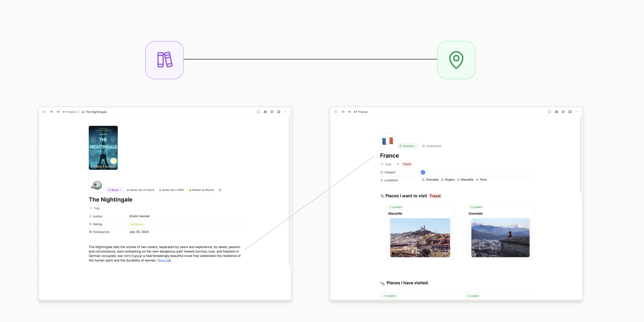
Task: Open France breadcrumb in Nightingale window
Action: pos(70,112)
